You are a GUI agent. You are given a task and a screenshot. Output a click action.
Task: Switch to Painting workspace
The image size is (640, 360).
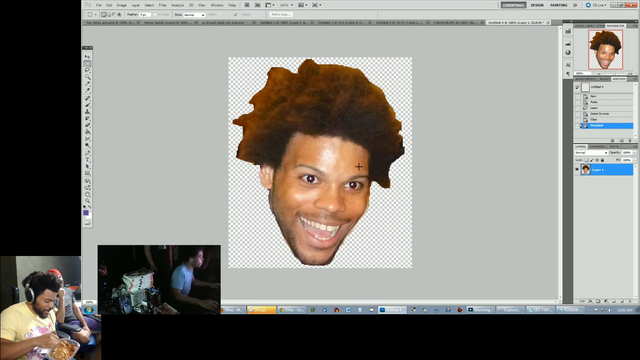tap(558, 5)
